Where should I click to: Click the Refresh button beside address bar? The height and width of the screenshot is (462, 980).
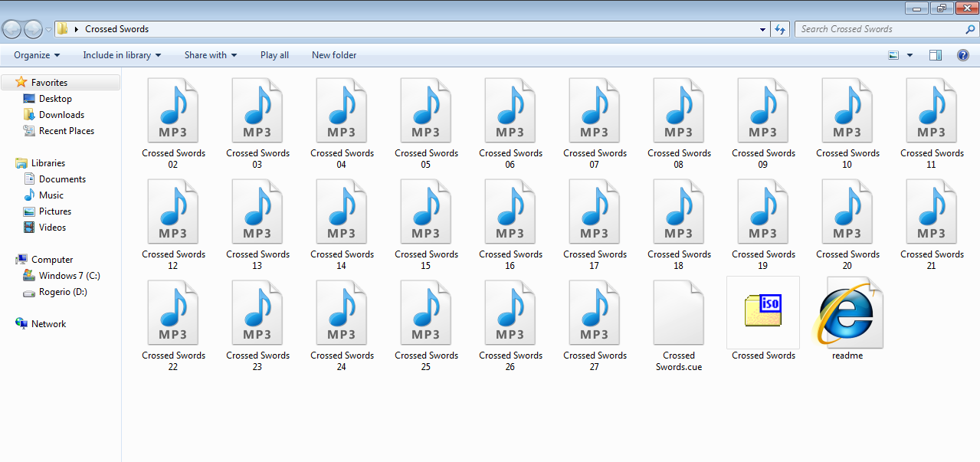[x=780, y=29]
